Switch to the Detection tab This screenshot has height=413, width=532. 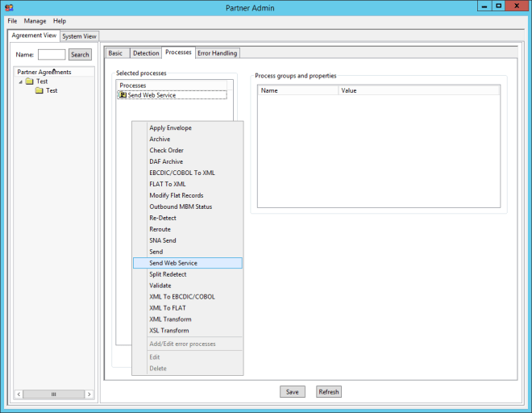pos(146,53)
